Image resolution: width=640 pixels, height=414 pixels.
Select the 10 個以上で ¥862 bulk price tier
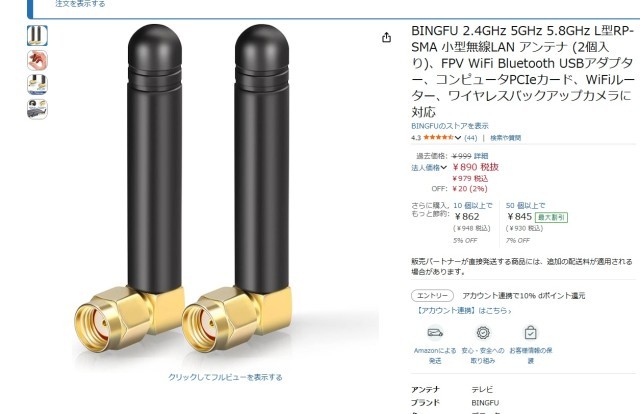tap(473, 223)
